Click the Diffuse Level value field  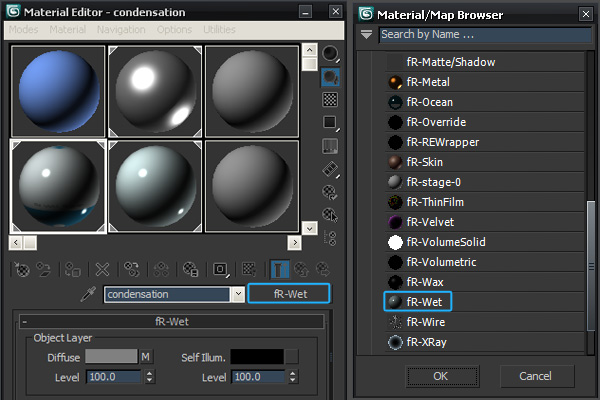[x=114, y=377]
